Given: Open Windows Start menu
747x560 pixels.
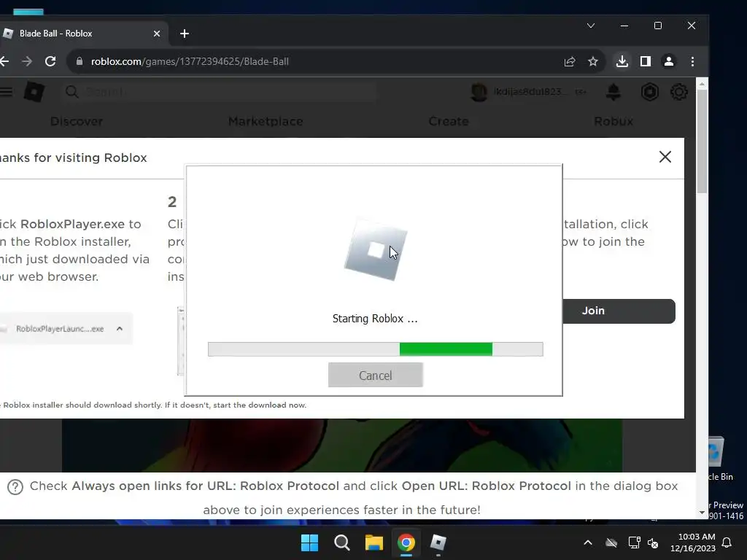Looking at the screenshot, I should (x=309, y=542).
